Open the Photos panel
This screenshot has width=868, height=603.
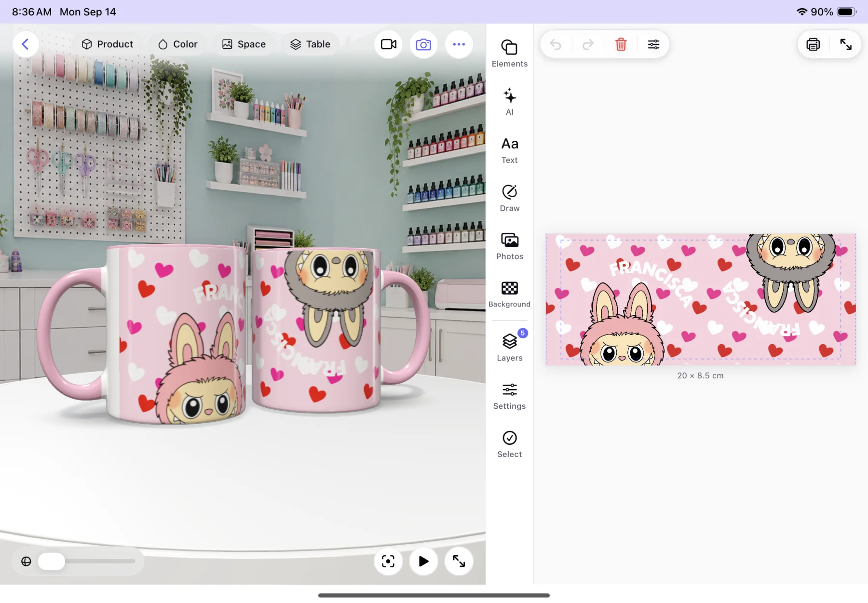coord(510,246)
